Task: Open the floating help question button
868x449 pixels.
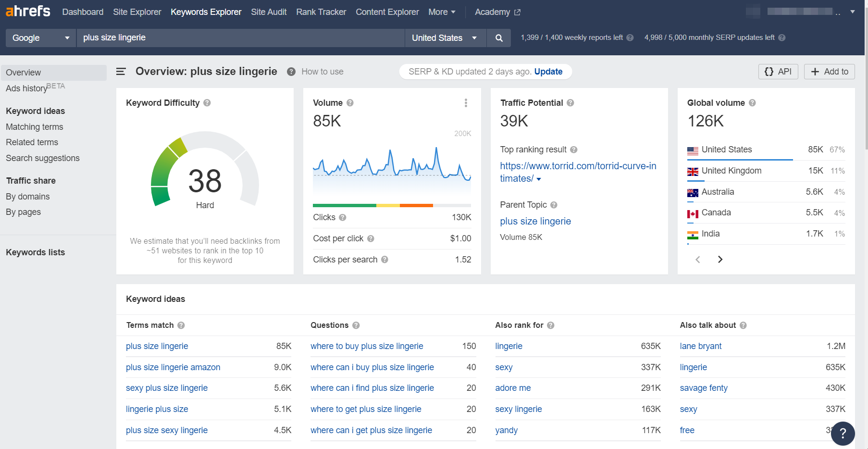Action: pyautogui.click(x=843, y=433)
